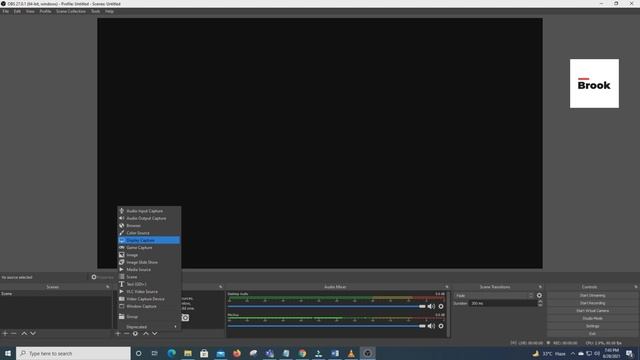The height and width of the screenshot is (360, 640).
Task: Click the transition Duration field
Action: coord(503,303)
